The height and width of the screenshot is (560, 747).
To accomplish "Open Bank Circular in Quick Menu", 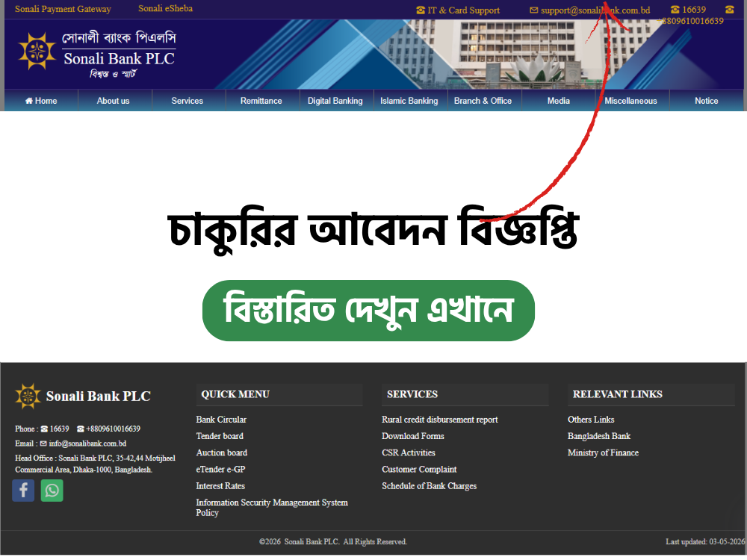I will 221,420.
